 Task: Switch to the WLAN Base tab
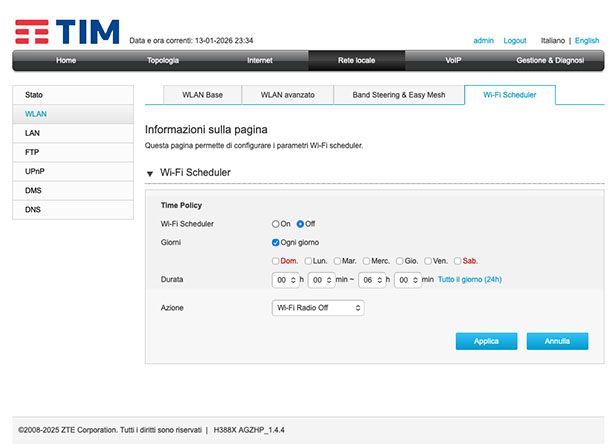[x=202, y=95]
